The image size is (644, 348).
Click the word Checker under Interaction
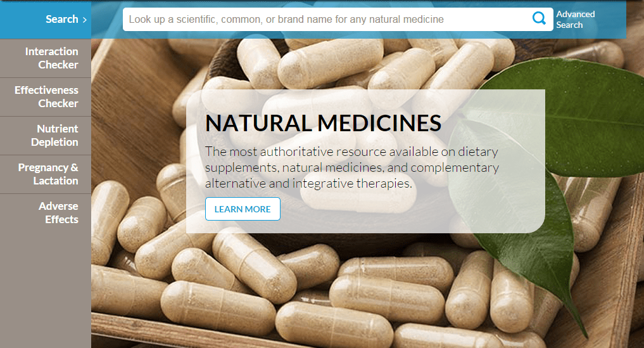point(58,65)
